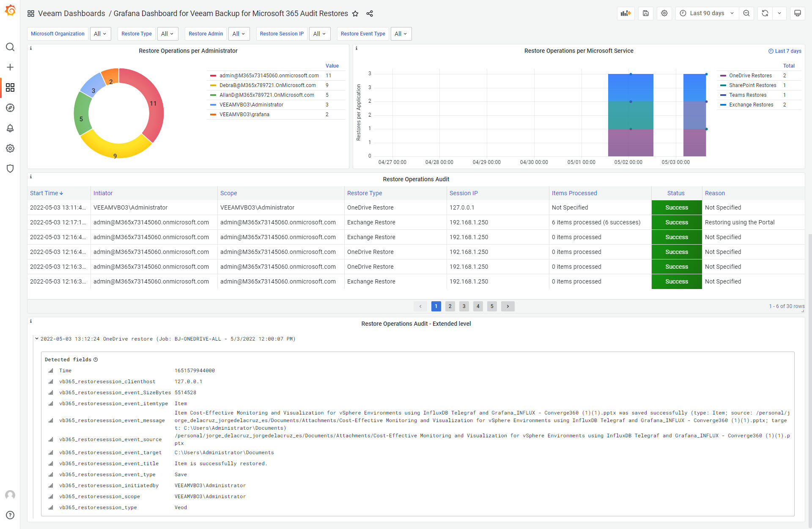Go to page 4 of audit table
The image size is (812, 529).
click(478, 306)
